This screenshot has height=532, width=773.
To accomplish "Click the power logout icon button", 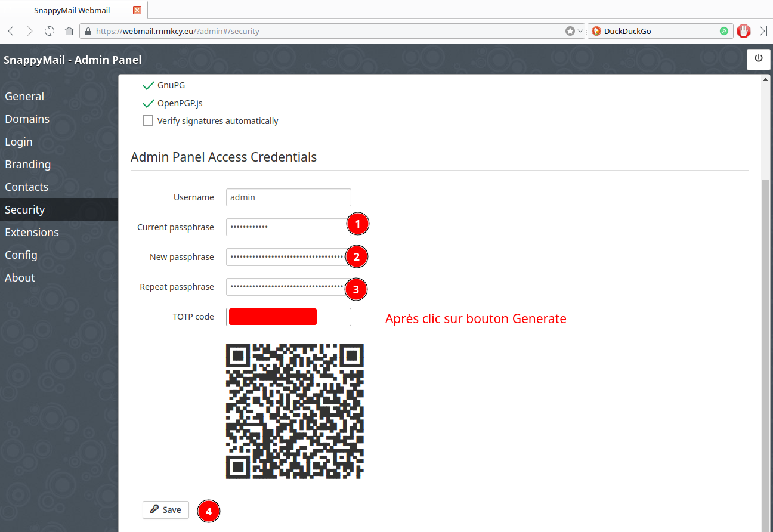I will [x=759, y=58].
